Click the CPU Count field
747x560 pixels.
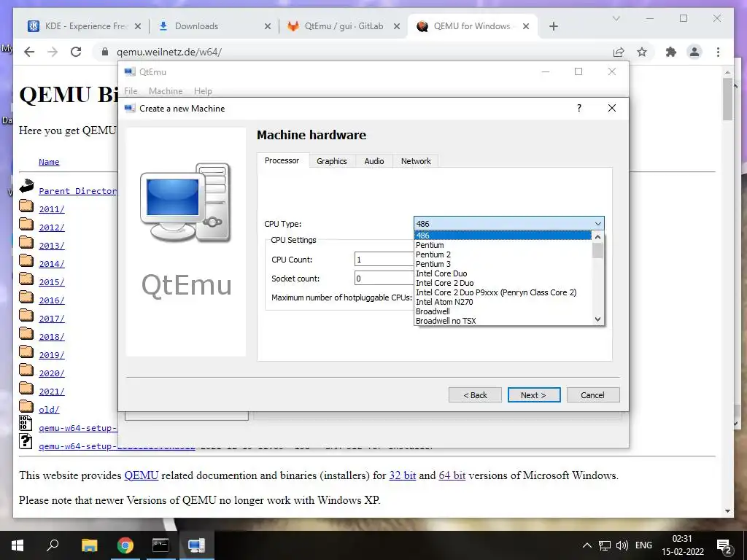point(384,259)
